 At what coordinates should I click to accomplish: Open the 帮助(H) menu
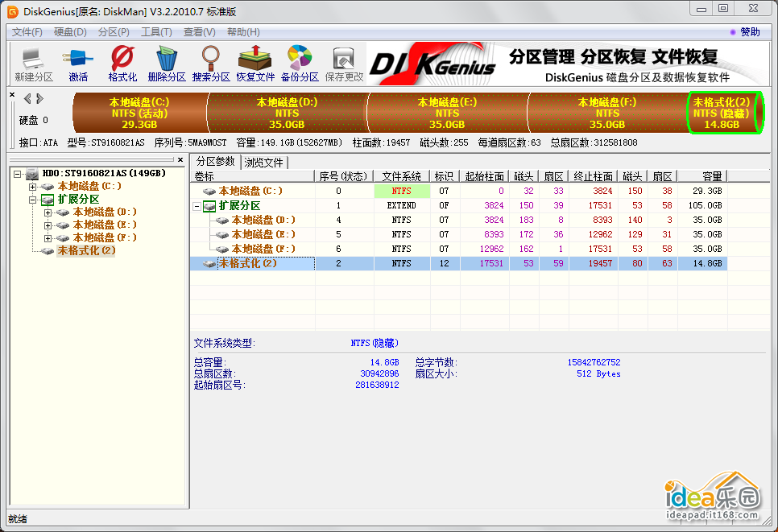pyautogui.click(x=243, y=32)
